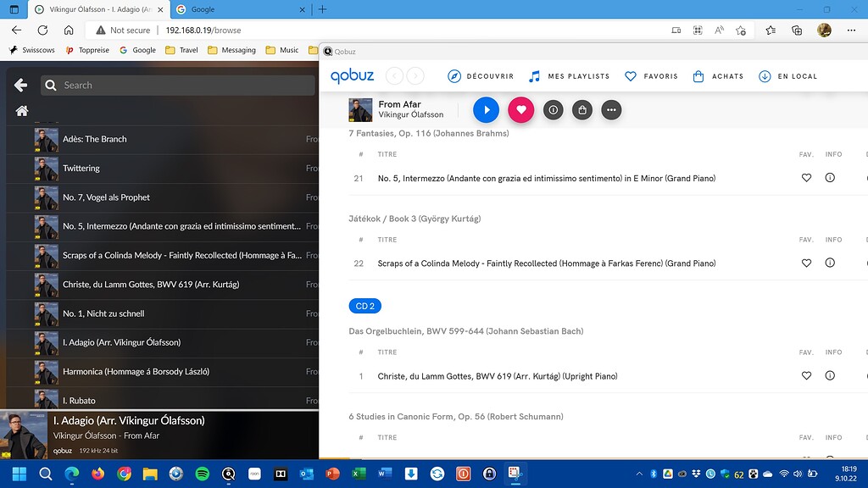This screenshot has width=868, height=488.
Task: Play the From Afar album with the blue button
Action: [485, 109]
